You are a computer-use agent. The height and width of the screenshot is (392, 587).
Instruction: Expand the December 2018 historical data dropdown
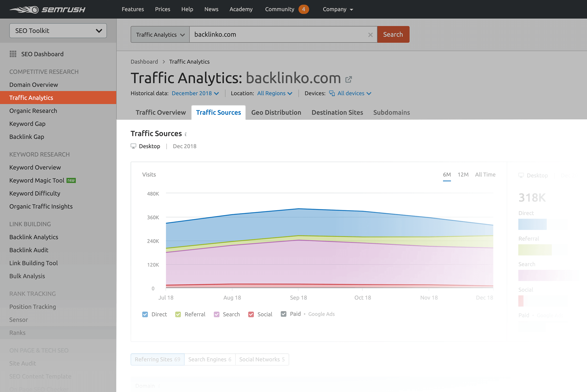click(195, 93)
